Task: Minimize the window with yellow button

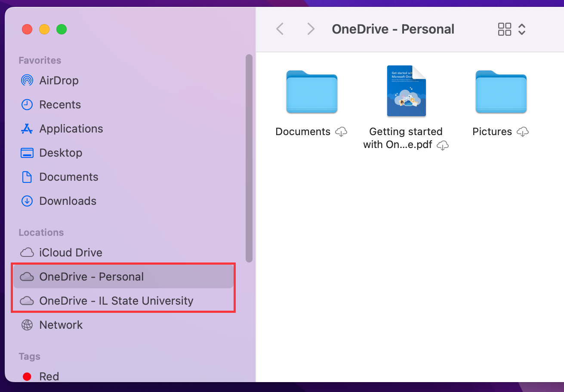Action: point(44,29)
